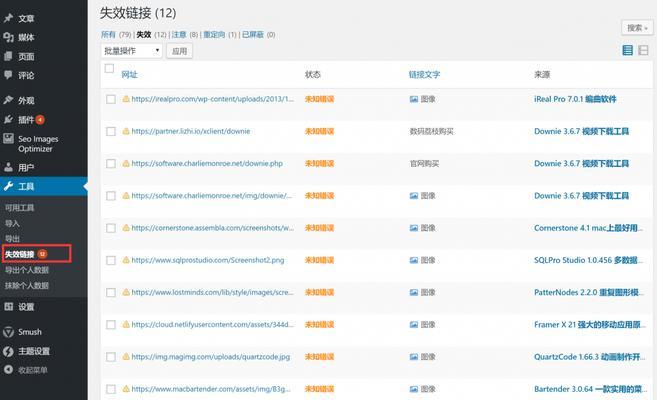The width and height of the screenshot is (657, 400).
Task: Check the sqlprostudio.com row checkbox
Action: click(x=111, y=261)
